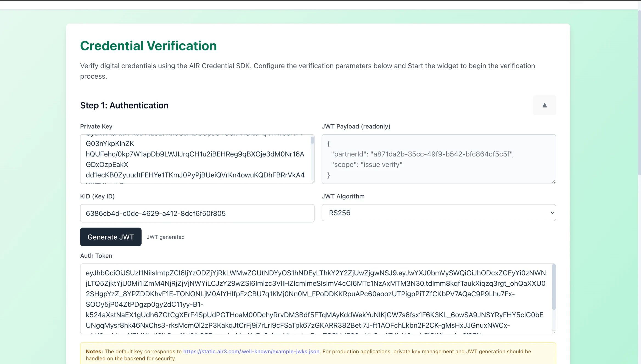Screen dimensions: 641x364
Task: Click inside the KID (Key ID) input field
Action: click(x=197, y=213)
